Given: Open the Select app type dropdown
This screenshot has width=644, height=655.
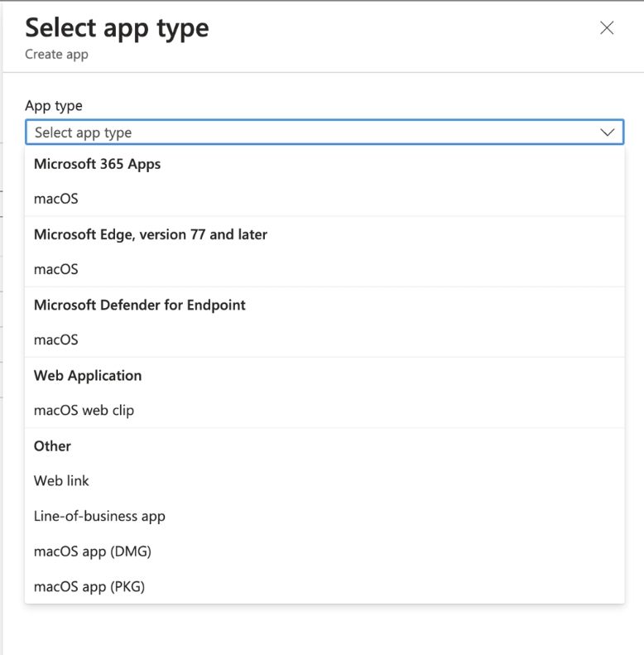Looking at the screenshot, I should (x=324, y=132).
